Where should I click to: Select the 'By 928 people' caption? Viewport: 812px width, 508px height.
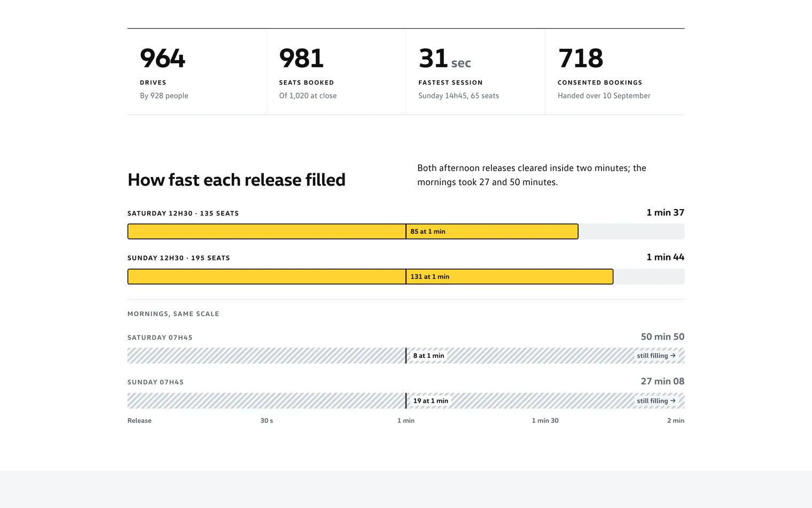click(164, 96)
